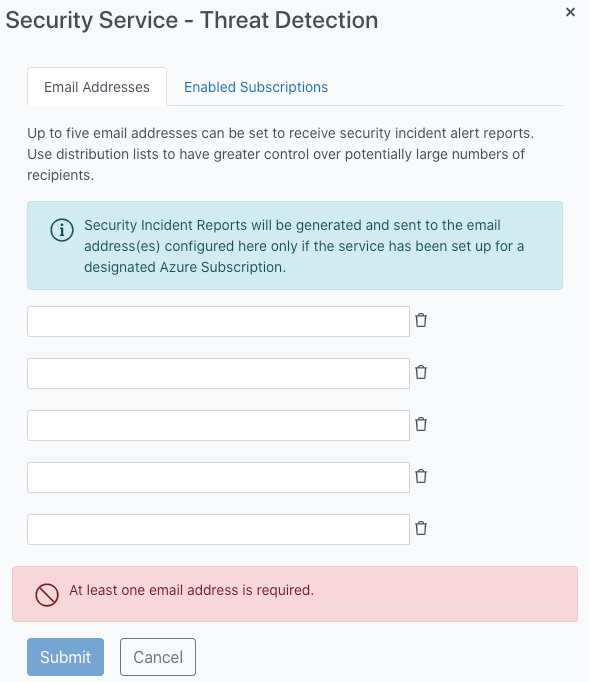Switch to the Enabled Subscriptions tab

[256, 87]
